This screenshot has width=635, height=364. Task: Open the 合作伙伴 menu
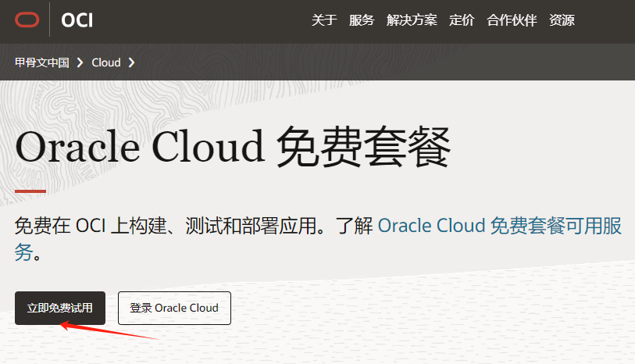coord(512,20)
